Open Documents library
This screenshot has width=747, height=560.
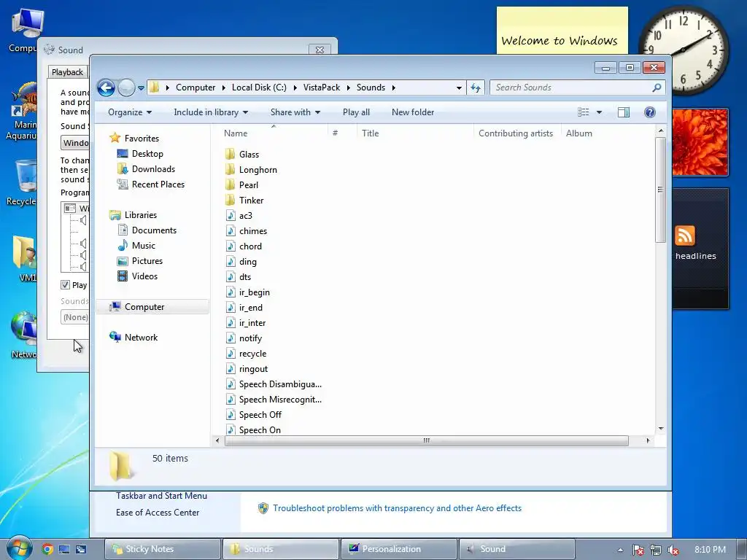(x=154, y=230)
